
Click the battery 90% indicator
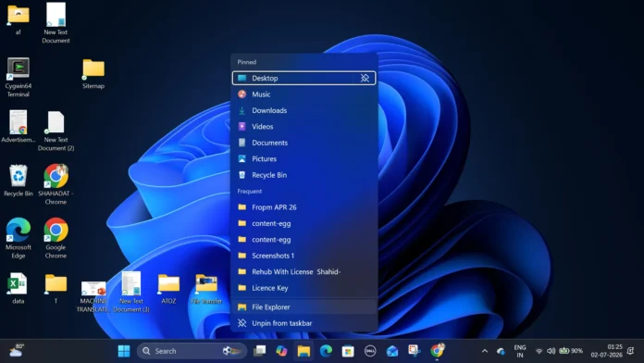[571, 351]
